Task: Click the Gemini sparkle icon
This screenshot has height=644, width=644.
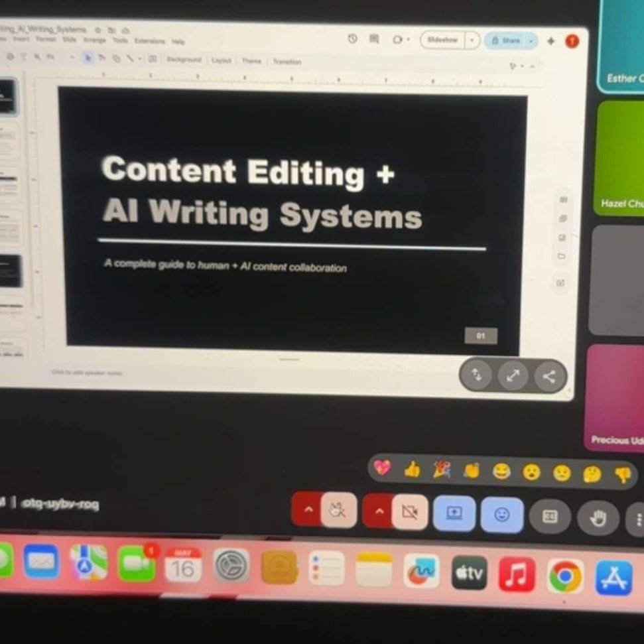Action: pos(551,41)
